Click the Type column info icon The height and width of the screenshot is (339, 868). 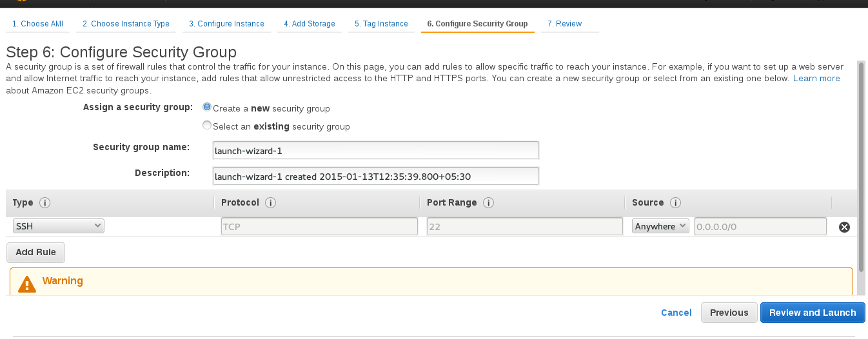coord(44,202)
